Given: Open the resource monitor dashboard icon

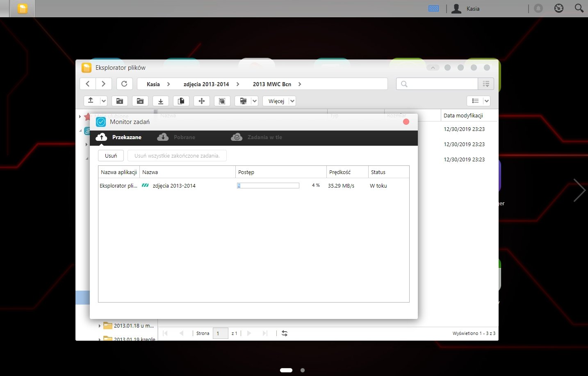Looking at the screenshot, I should coord(559,8).
